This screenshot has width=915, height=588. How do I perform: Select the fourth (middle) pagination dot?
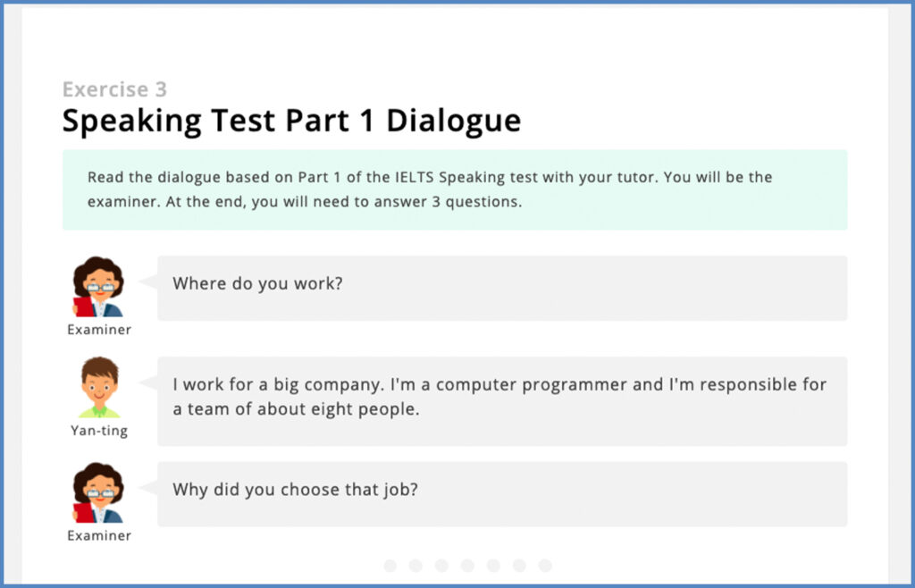tap(467, 566)
